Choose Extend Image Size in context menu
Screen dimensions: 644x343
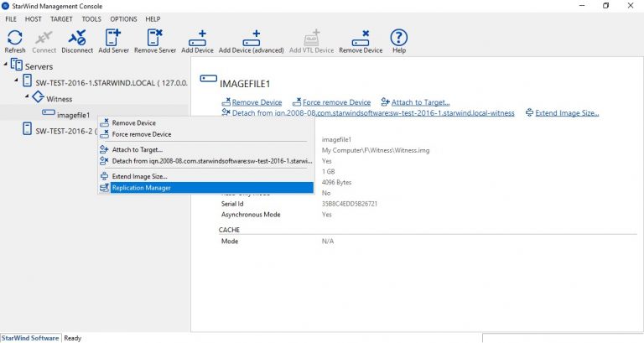139,176
